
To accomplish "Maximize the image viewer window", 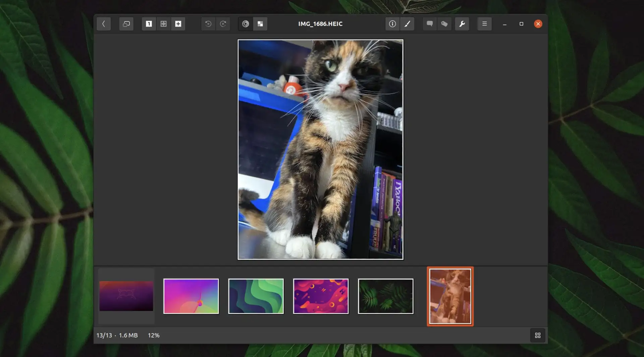I will tap(521, 24).
